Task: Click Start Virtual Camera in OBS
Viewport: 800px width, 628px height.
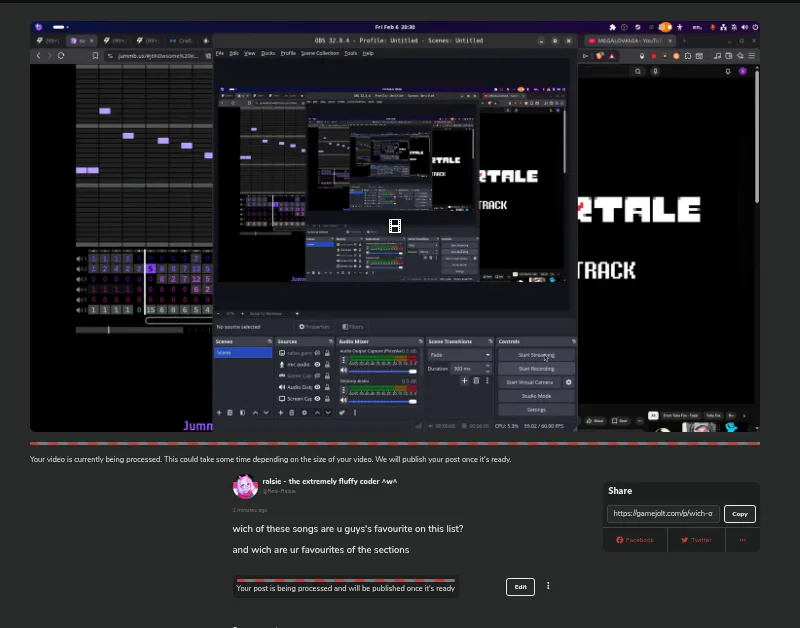Action: pos(529,382)
